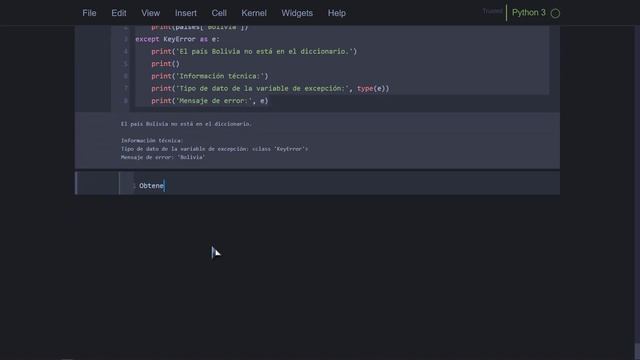Open the Insert menu
This screenshot has width=640, height=360.
point(186,13)
